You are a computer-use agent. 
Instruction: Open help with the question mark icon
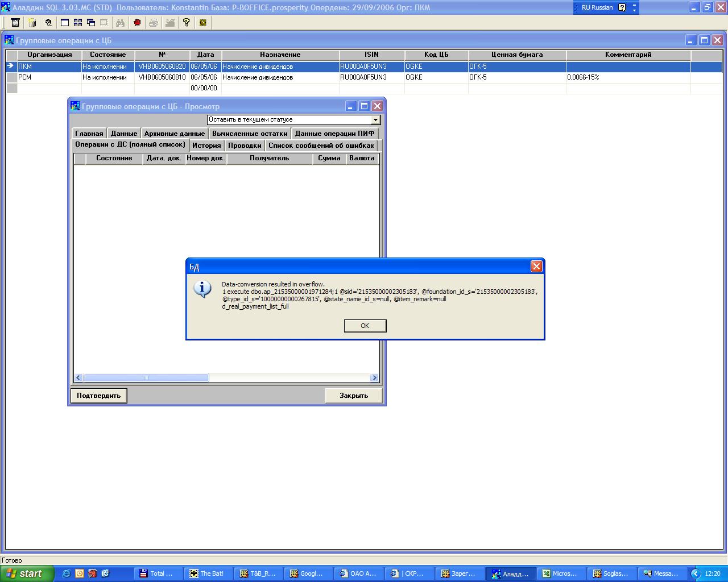pos(186,23)
